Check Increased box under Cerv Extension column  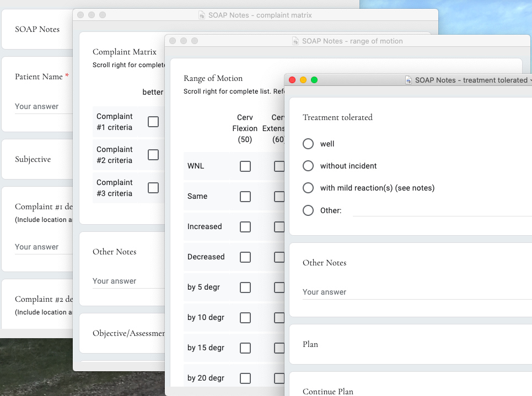[280, 227]
